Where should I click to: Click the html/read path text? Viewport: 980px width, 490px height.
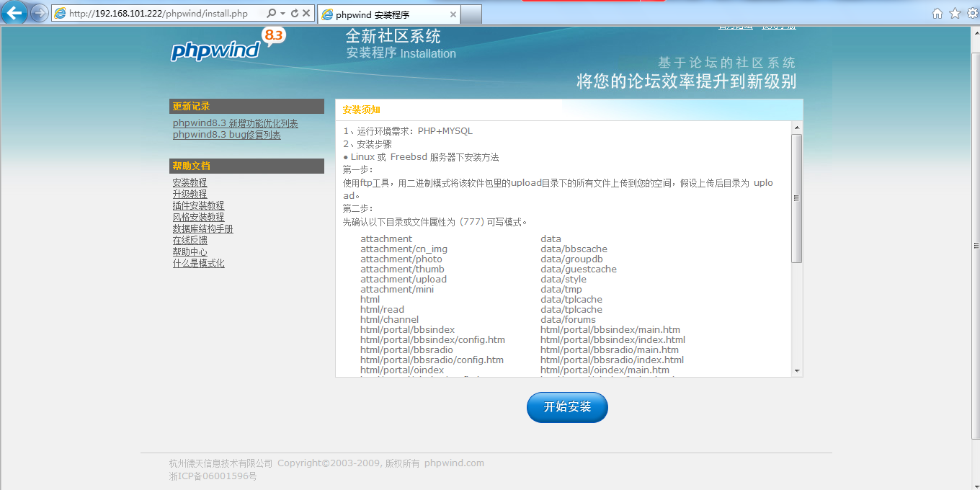[x=382, y=310]
